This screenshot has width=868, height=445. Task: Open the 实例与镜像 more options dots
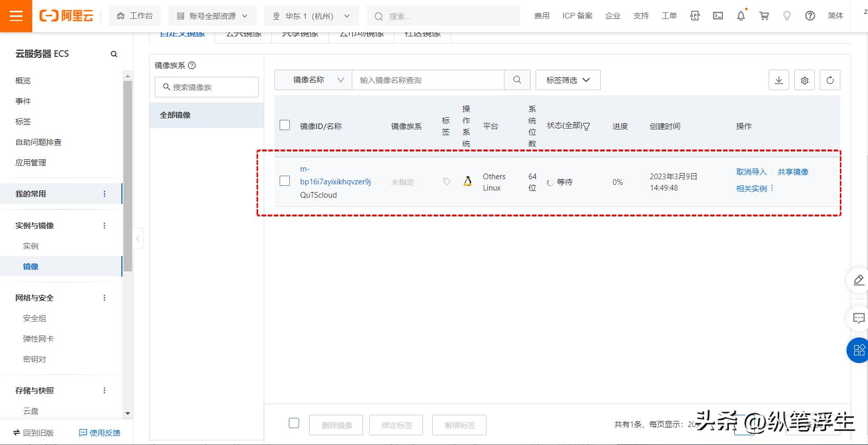(x=104, y=225)
